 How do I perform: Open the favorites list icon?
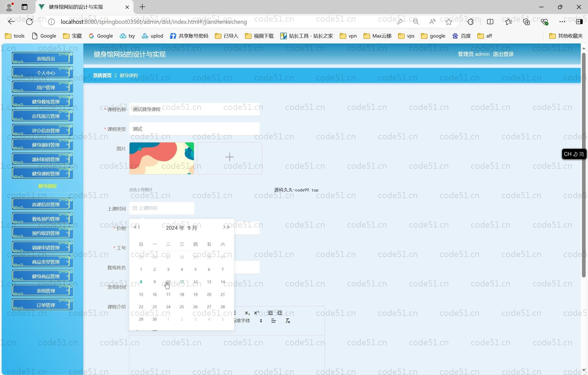tap(508, 22)
